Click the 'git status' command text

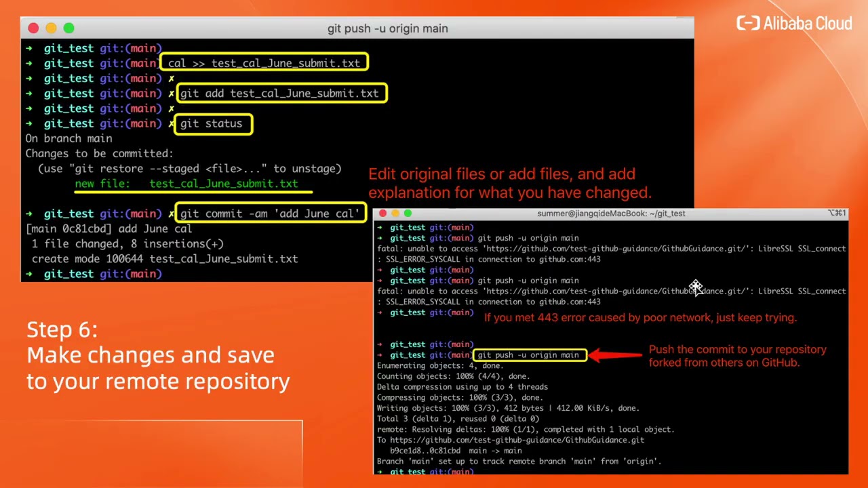[x=211, y=123]
